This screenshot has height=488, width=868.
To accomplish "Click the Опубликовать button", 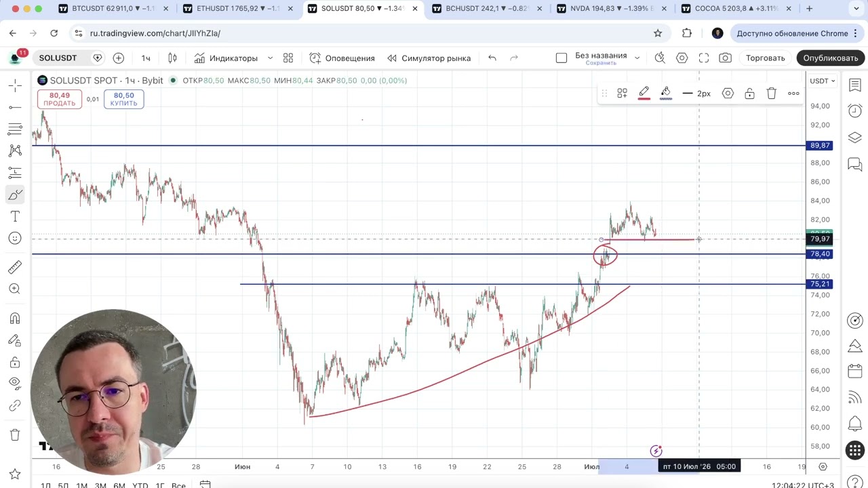I will click(x=831, y=58).
